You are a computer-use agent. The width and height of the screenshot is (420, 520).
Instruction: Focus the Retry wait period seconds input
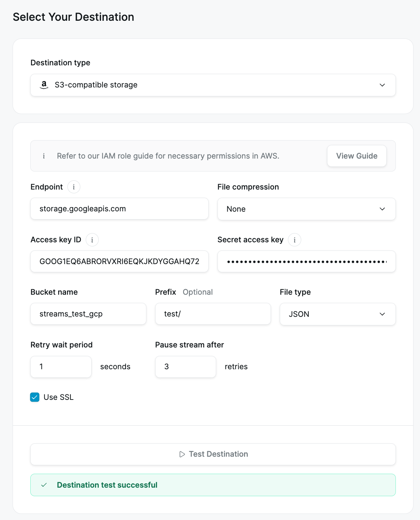[x=61, y=367]
